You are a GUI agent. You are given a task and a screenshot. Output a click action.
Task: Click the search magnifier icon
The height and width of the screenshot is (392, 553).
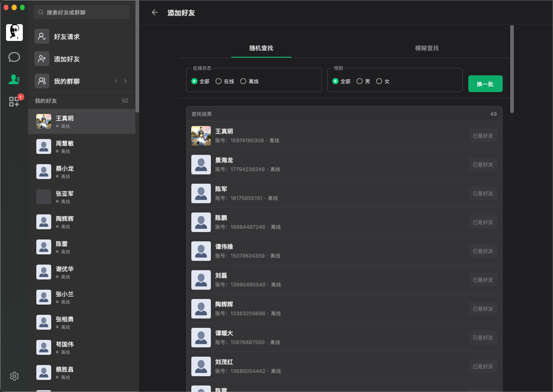pos(40,13)
